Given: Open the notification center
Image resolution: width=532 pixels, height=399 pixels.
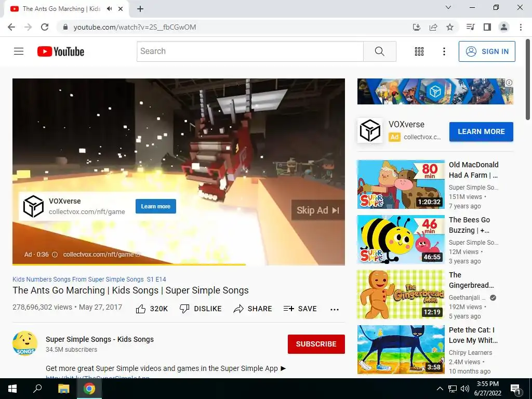Looking at the screenshot, I should (515, 389).
